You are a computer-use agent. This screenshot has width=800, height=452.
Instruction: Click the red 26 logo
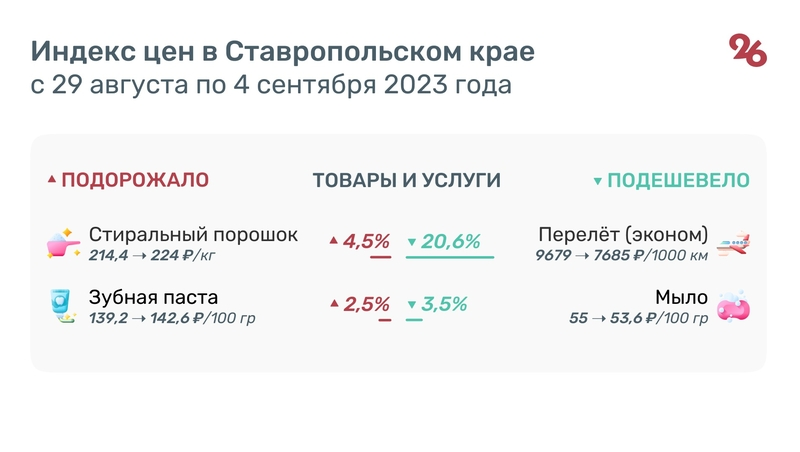coord(747,50)
